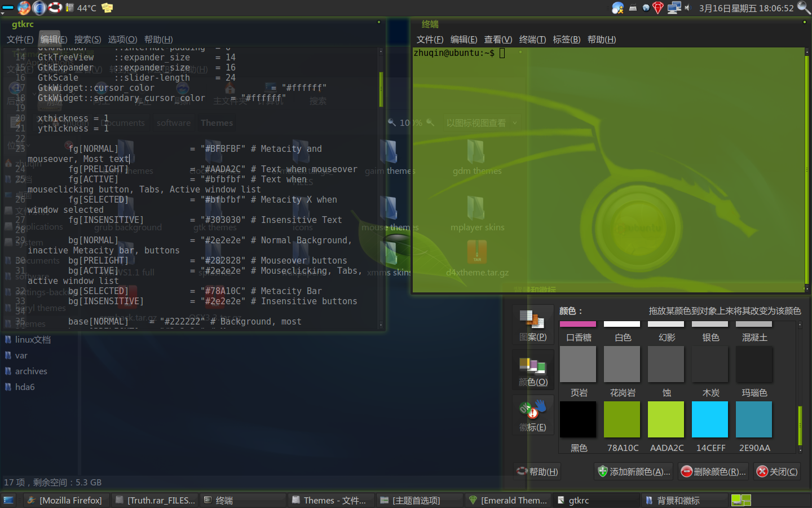Click the AIM messenger tray icon
This screenshot has width=812, height=508.
coord(618,8)
